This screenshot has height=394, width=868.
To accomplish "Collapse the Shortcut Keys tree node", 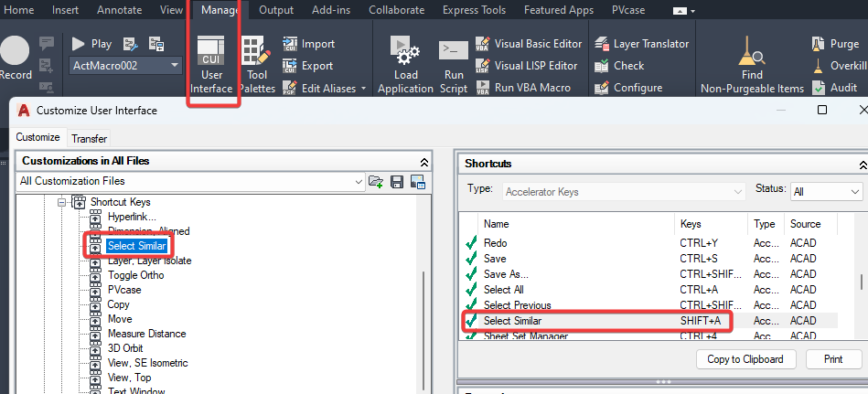I will point(61,202).
